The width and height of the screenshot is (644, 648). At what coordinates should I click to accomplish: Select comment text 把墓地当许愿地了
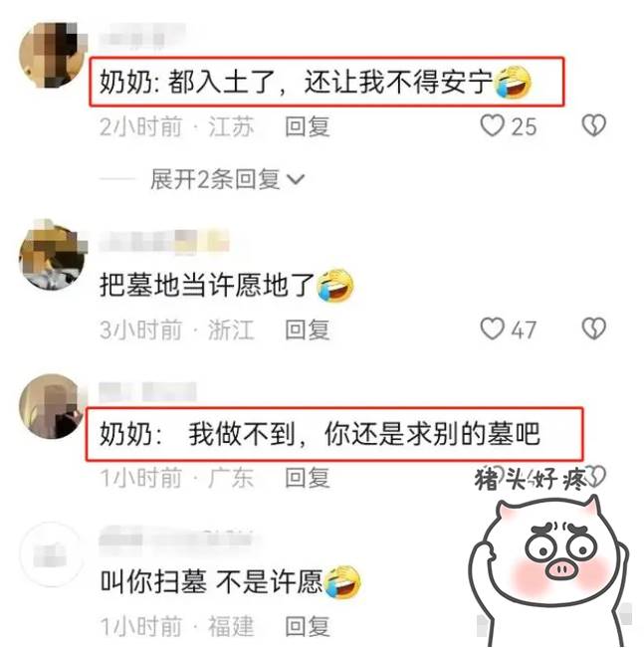coord(207,285)
